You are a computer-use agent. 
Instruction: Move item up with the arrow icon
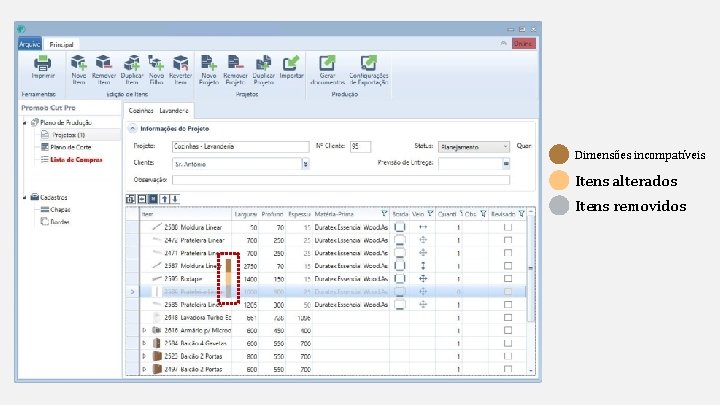164,199
